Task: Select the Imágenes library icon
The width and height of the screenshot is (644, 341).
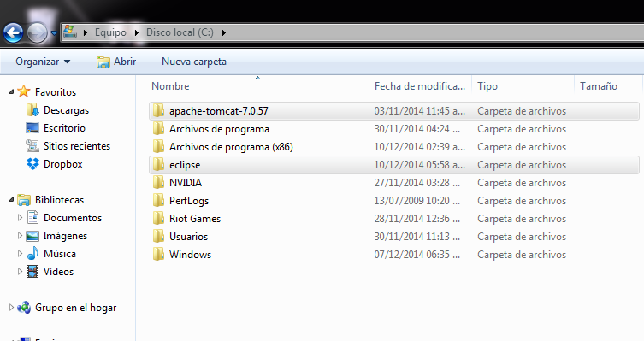Action: (32, 236)
